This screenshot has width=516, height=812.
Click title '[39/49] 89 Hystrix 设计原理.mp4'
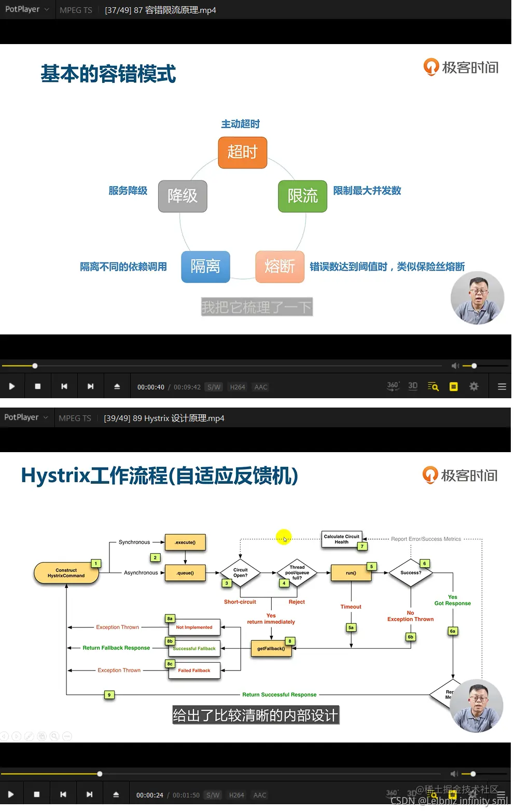coord(164,418)
